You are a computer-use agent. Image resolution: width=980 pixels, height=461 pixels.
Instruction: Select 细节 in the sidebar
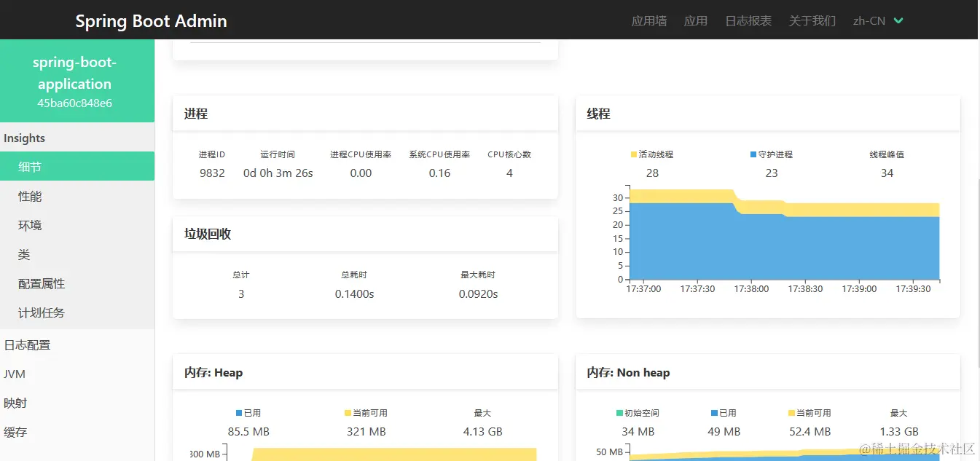point(77,167)
